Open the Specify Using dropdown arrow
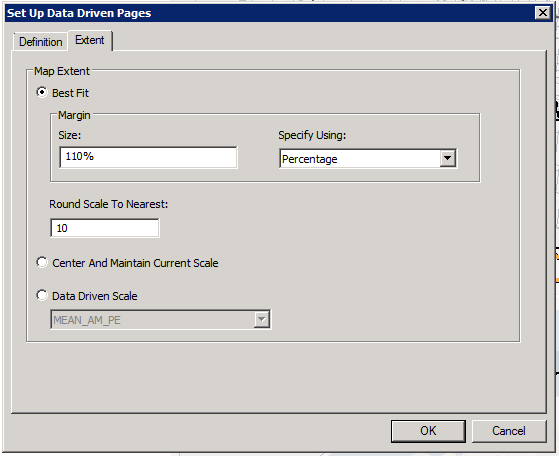559x456 pixels. (447, 158)
